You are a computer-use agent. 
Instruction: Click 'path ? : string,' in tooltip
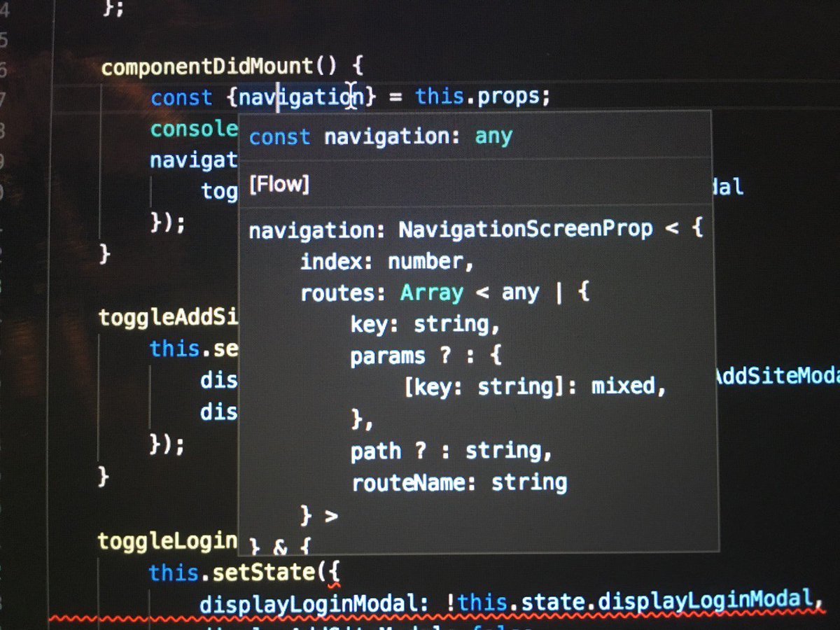click(x=451, y=451)
